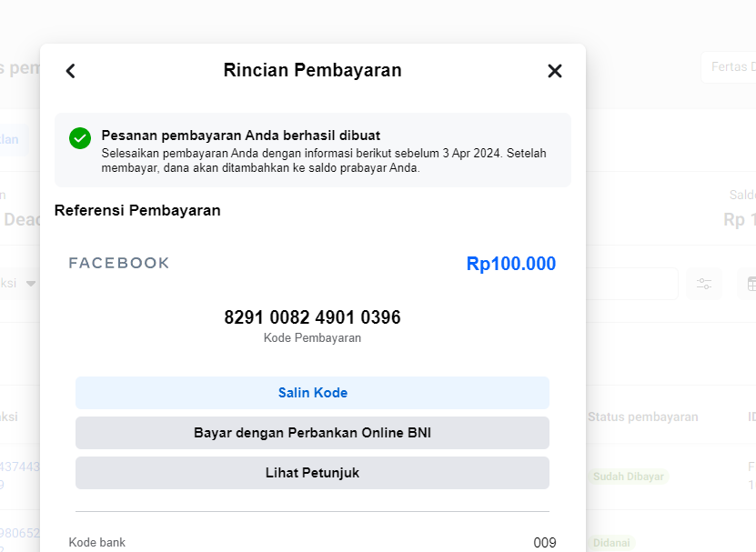Expand the dropdown arrow at left edge
Image resolution: width=756 pixels, height=552 pixels.
(31, 284)
